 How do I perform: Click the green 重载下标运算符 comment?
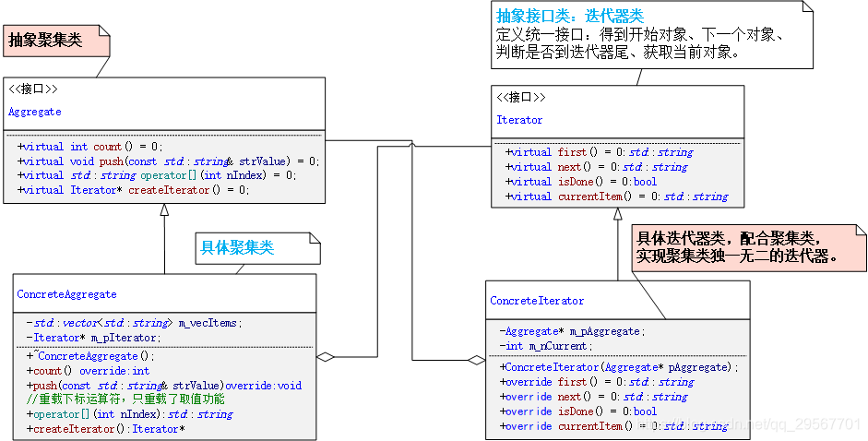125,399
